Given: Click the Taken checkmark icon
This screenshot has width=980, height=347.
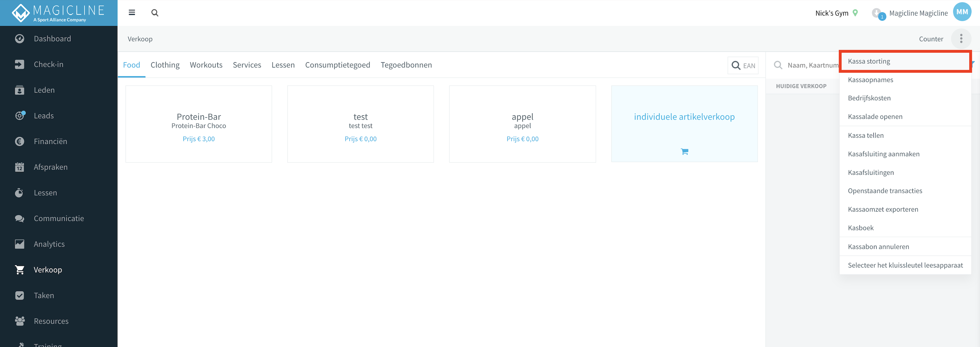Looking at the screenshot, I should [x=19, y=296].
